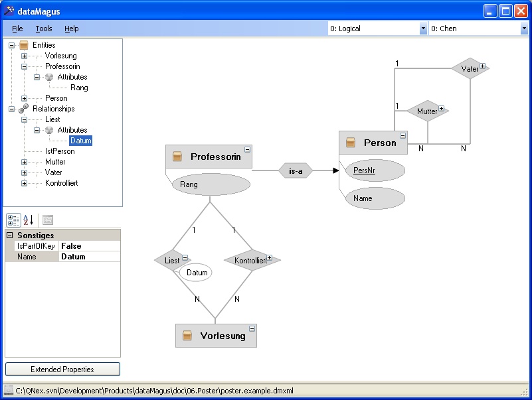Expand the Person tree node
This screenshot has width=532, height=400.
[24, 98]
